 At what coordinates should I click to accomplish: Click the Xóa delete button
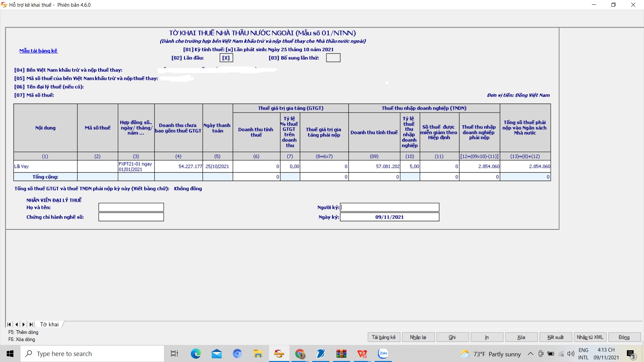(521, 337)
